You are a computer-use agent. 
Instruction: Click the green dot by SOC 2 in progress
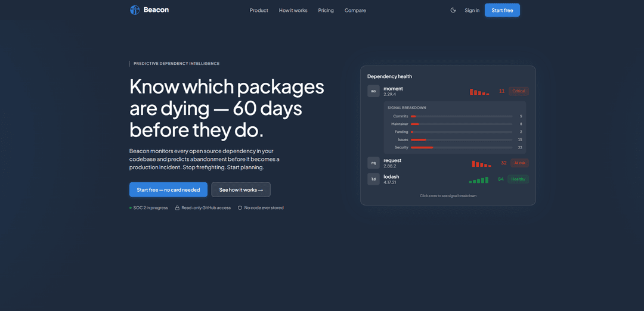point(131,208)
